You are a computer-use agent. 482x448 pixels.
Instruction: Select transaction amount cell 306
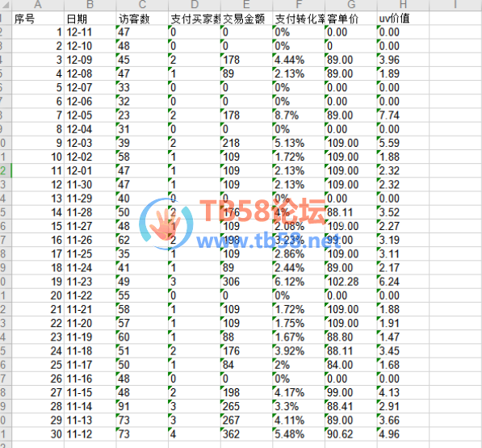[x=246, y=282]
